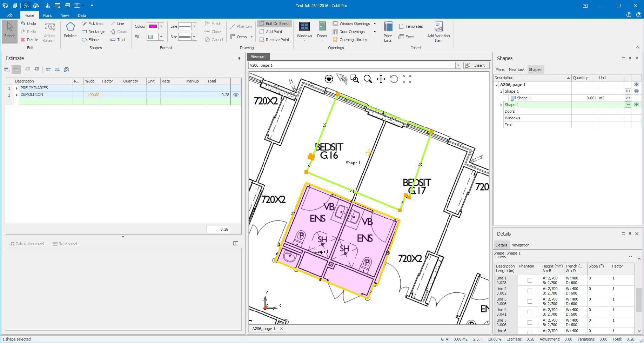644x343 pixels.
Task: Click the fit-to-screen viewport icon
Action: 407,79
